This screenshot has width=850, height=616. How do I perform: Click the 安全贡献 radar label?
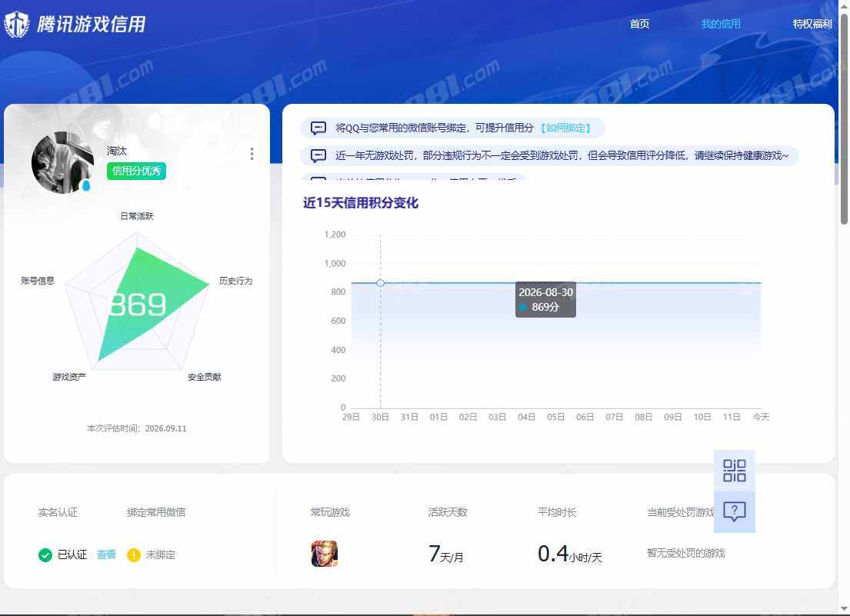point(205,377)
